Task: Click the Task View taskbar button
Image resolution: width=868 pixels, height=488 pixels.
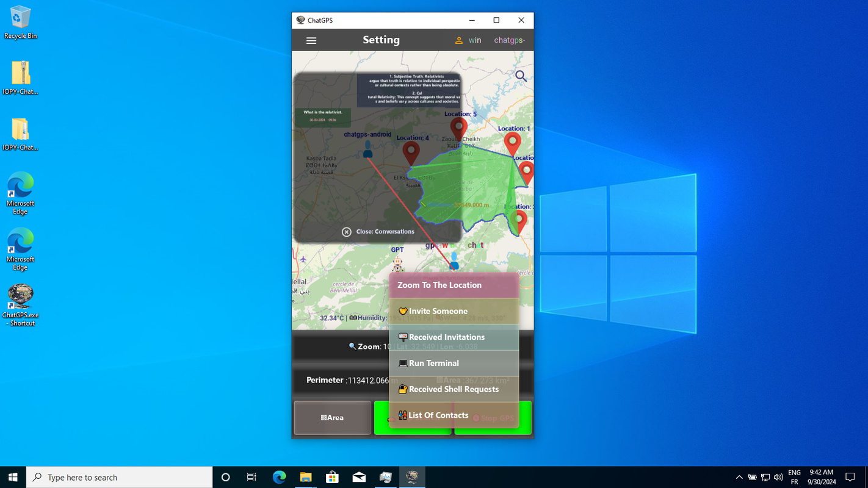Action: click(251, 477)
